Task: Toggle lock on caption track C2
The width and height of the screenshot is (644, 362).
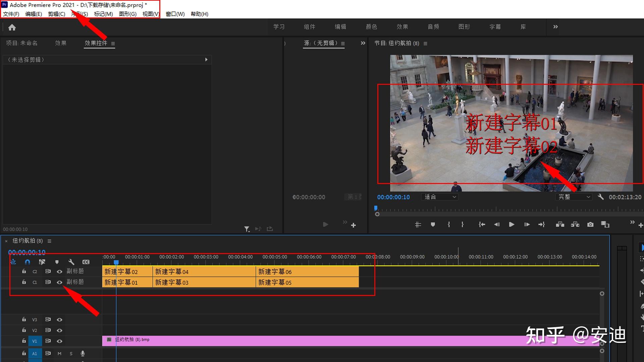Action: click(24, 271)
